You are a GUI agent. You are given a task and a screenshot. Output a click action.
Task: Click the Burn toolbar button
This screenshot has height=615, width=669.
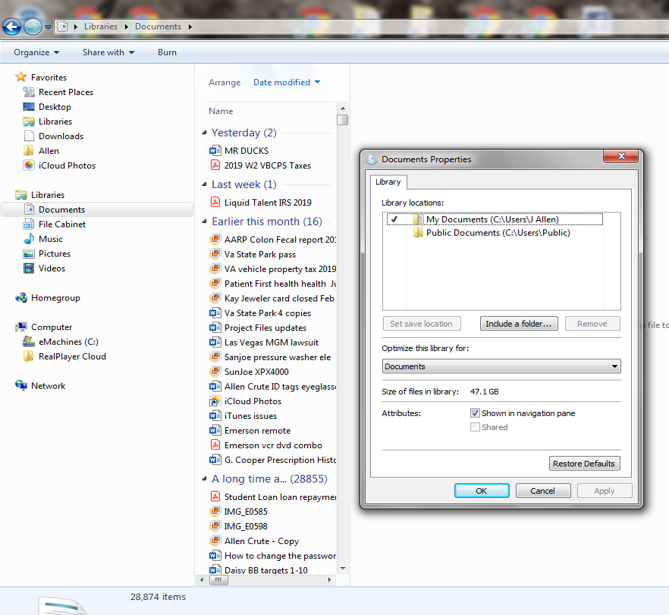(x=167, y=52)
